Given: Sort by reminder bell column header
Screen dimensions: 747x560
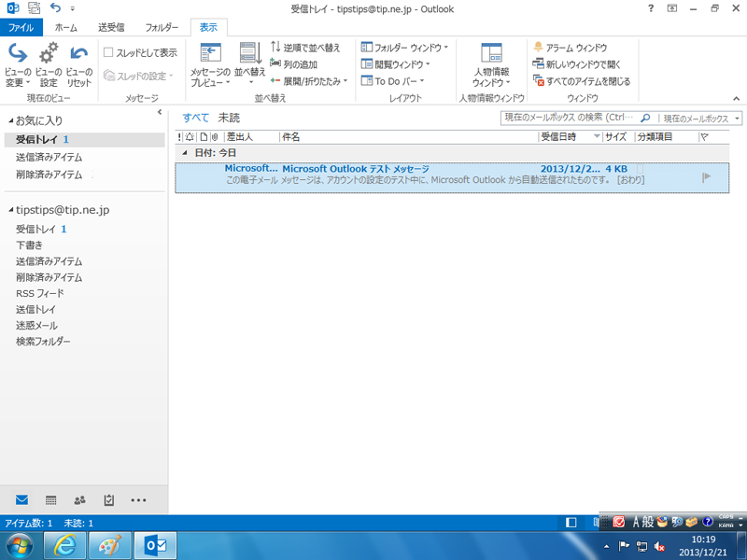Looking at the screenshot, I should point(190,137).
